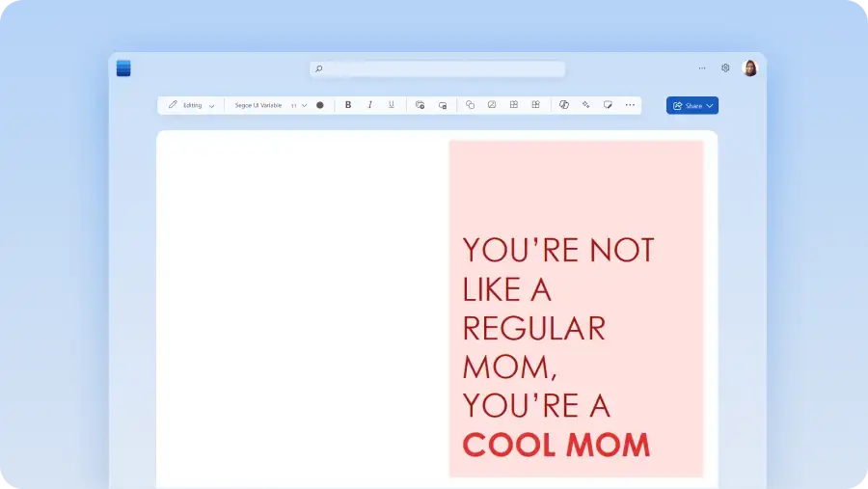Click the search box at top

pyautogui.click(x=437, y=68)
